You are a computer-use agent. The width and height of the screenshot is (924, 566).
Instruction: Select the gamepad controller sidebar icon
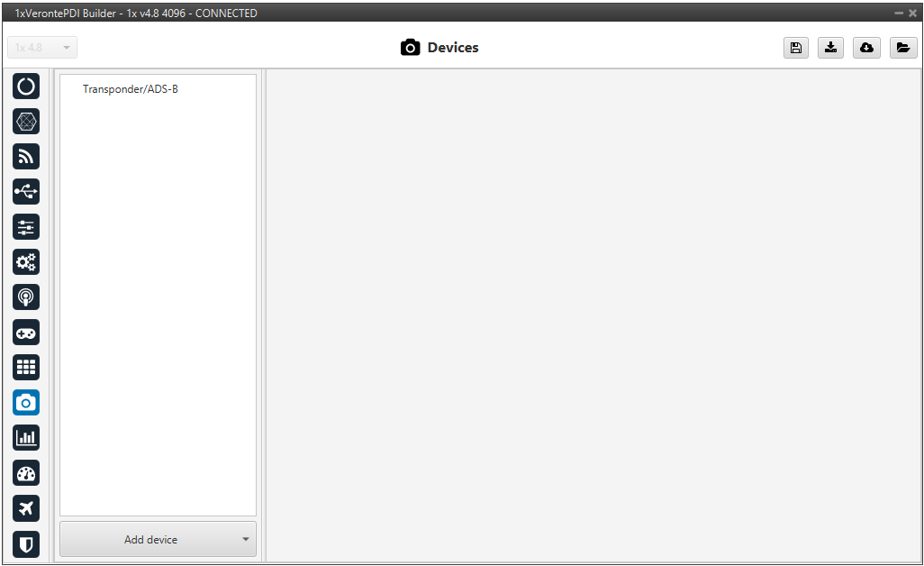(x=26, y=333)
